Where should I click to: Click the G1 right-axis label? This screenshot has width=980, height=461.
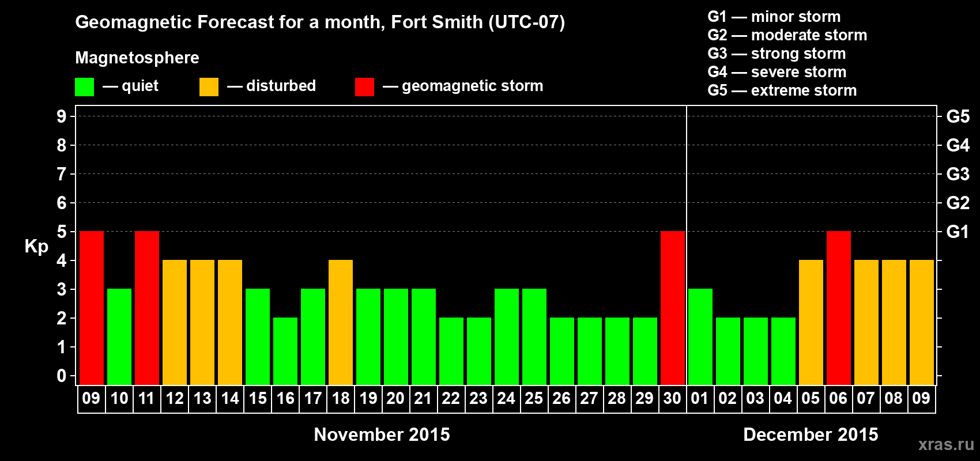pos(958,232)
